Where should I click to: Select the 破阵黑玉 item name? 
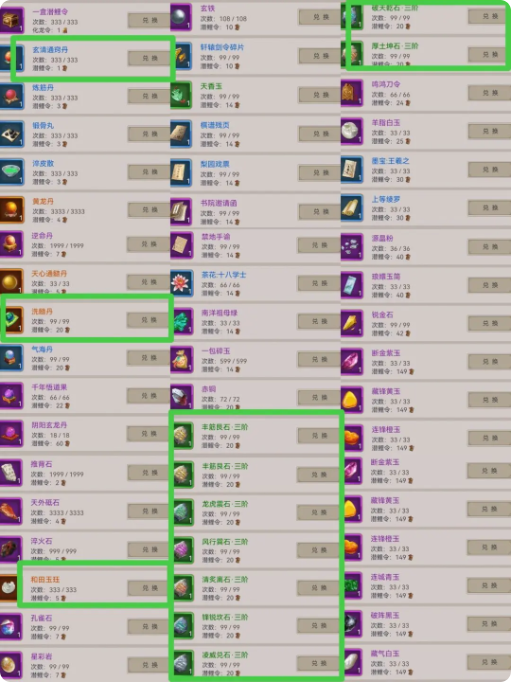pyautogui.click(x=385, y=615)
